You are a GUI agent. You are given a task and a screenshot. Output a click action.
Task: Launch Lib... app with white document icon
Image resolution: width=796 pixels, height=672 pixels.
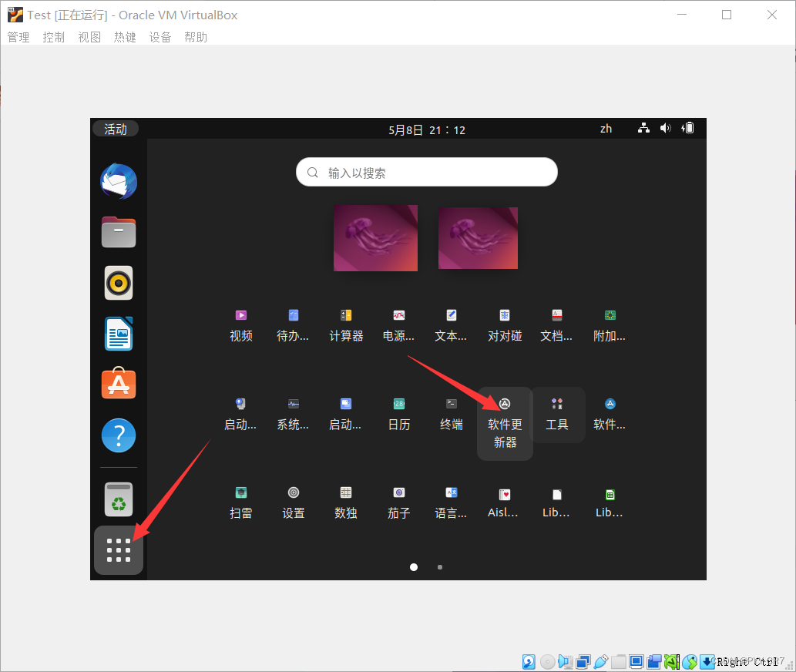(x=557, y=503)
